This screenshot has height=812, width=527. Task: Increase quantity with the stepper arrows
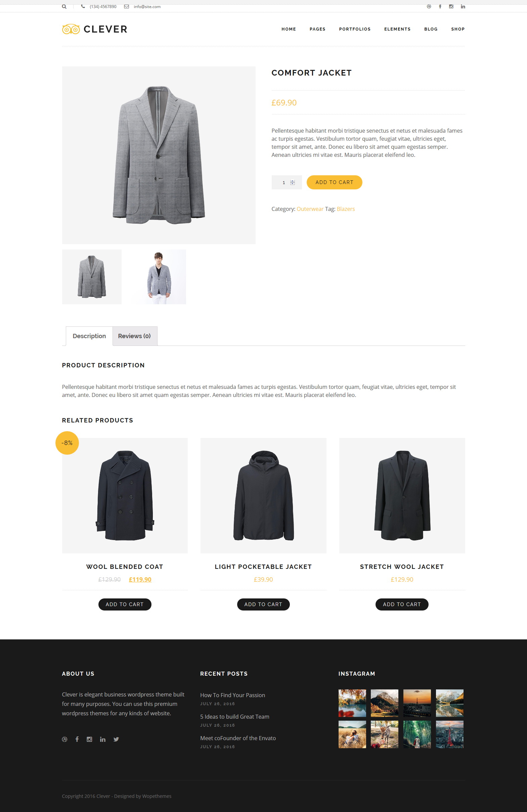293,181
